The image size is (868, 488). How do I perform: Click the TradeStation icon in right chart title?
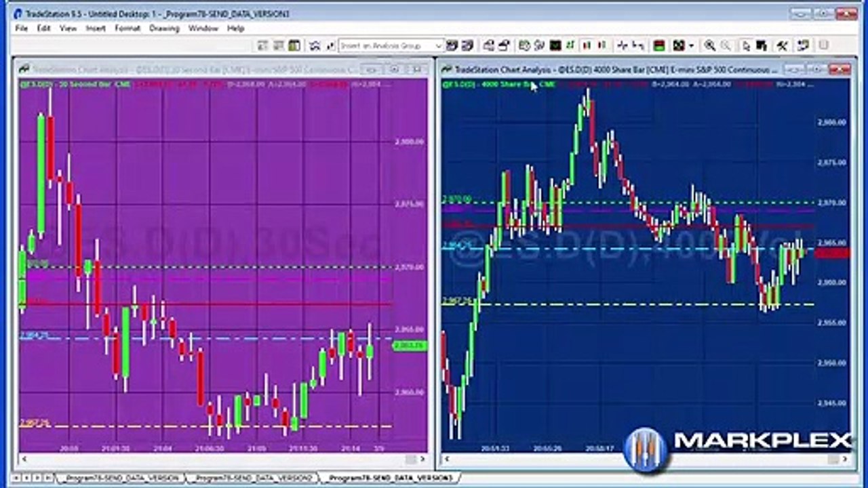(447, 69)
